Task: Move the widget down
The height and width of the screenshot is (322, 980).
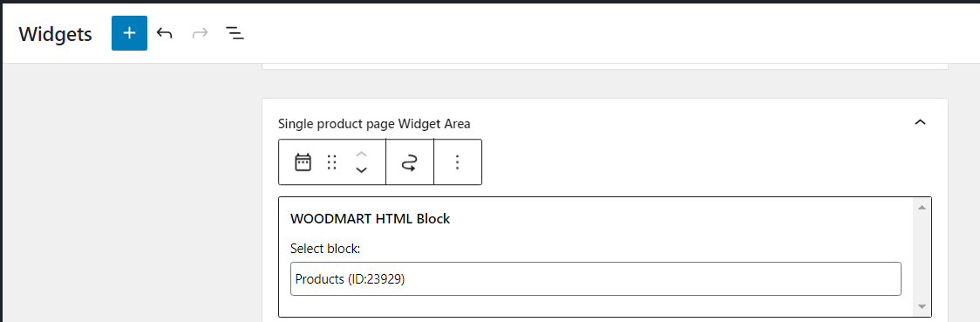Action: pyautogui.click(x=361, y=170)
